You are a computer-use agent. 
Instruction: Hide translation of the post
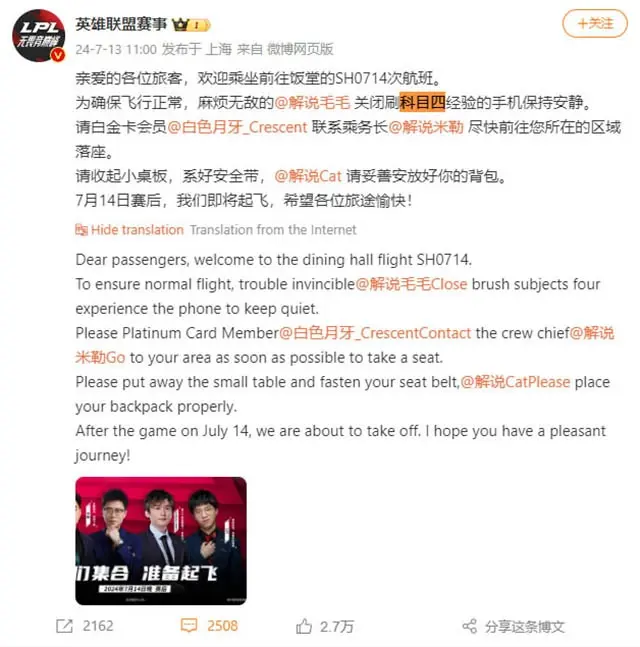point(137,229)
